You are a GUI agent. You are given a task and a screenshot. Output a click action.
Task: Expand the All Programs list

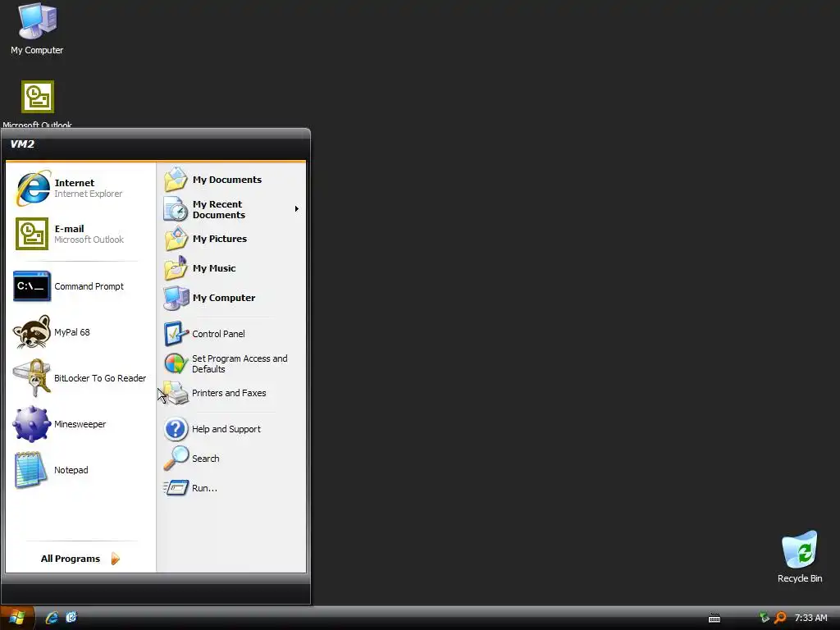(80, 558)
